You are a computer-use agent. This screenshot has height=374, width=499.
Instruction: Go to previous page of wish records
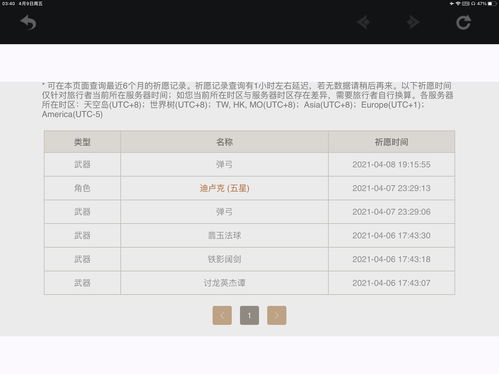pos(222,315)
